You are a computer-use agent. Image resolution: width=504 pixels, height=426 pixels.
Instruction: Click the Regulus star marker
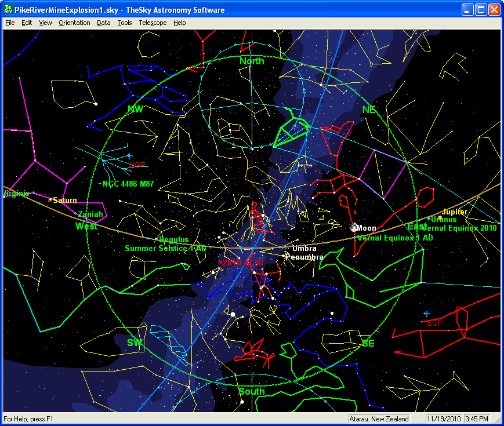coord(157,239)
